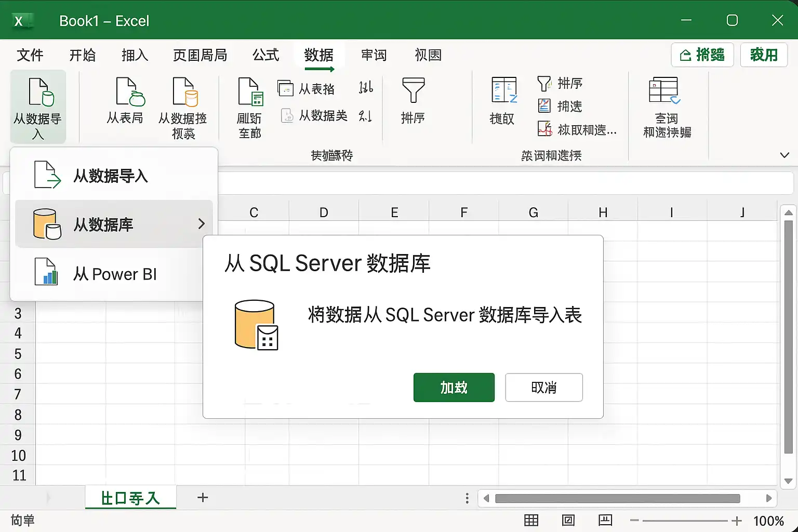The height and width of the screenshot is (532, 798).
Task: Click the sort ascending icon in ribbon
Action: 366,87
